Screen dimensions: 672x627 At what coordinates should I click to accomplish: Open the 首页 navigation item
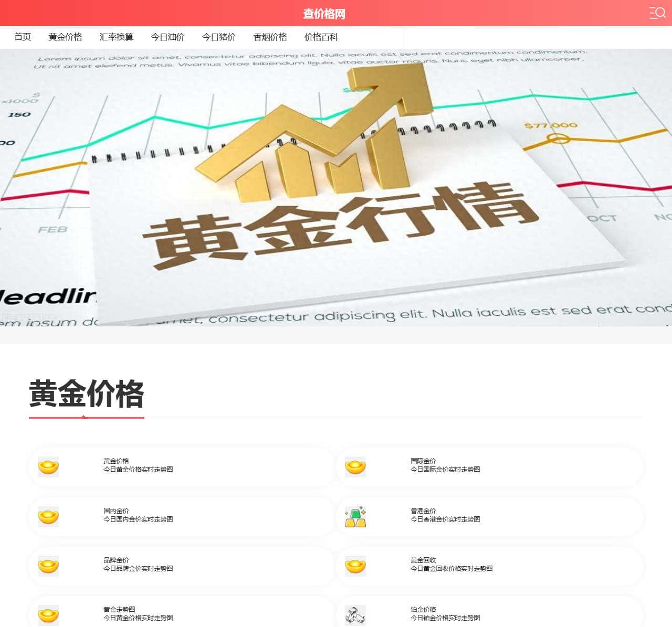click(23, 37)
